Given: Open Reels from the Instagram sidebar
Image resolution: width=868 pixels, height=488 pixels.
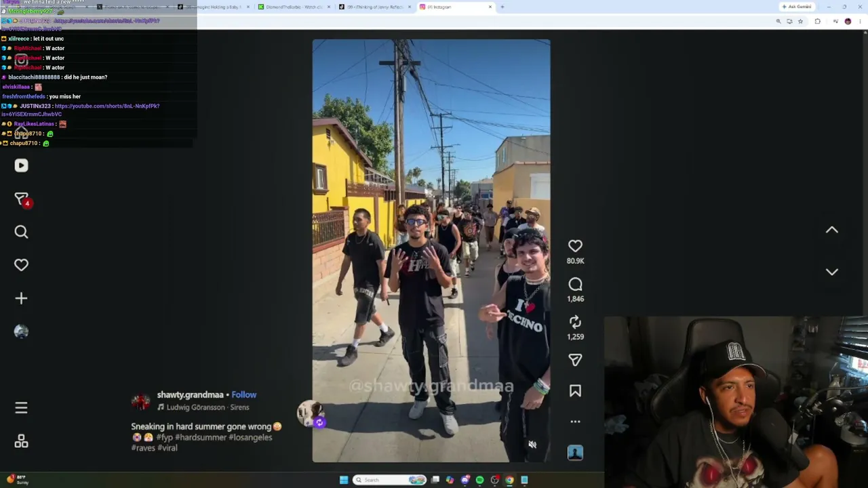Looking at the screenshot, I should click(21, 165).
